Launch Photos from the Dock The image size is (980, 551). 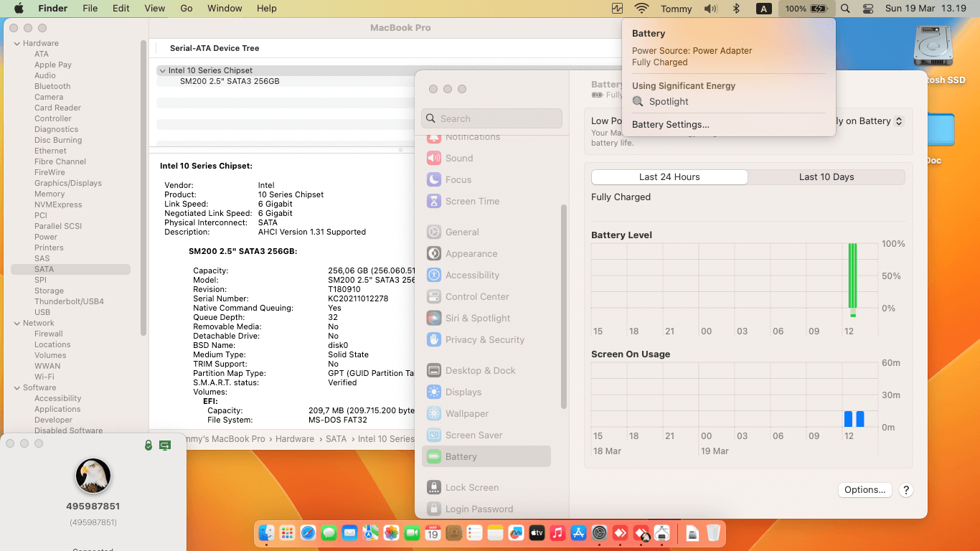click(391, 533)
